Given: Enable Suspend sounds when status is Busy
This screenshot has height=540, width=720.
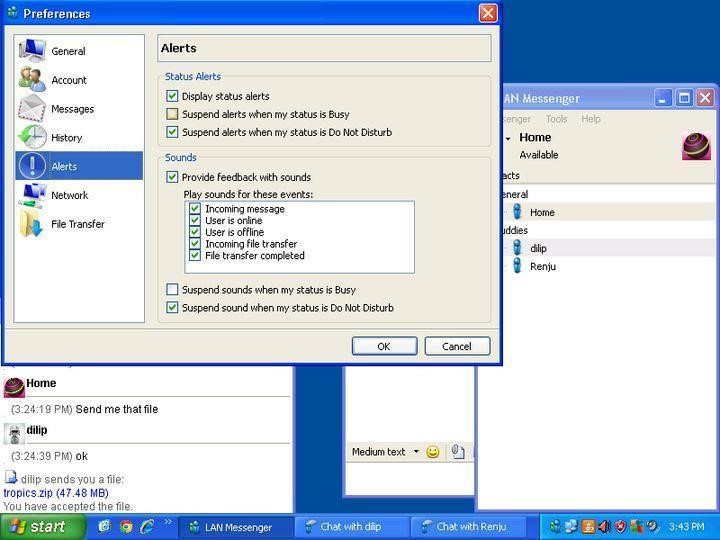Looking at the screenshot, I should (172, 290).
